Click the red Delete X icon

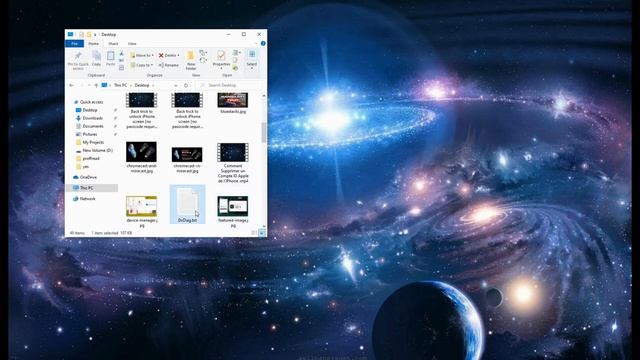[x=161, y=55]
